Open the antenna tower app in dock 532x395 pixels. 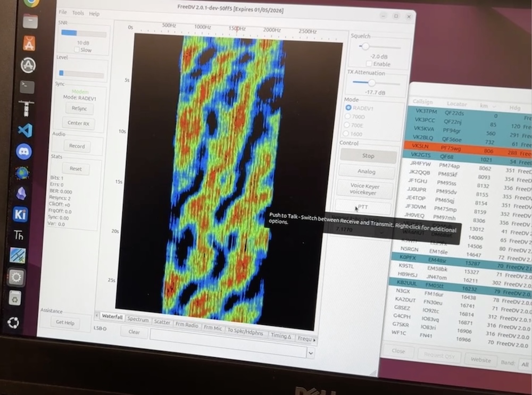coord(26,108)
